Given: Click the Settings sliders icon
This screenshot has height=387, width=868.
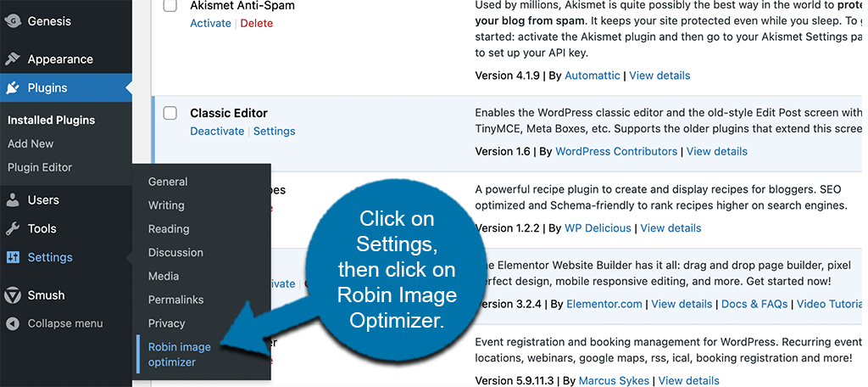Looking at the screenshot, I should 13,257.
